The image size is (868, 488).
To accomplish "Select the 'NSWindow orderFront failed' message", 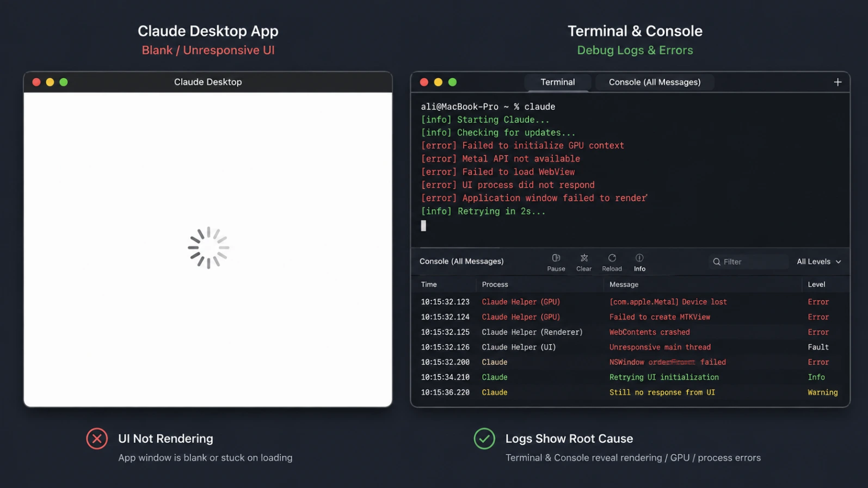I will (x=667, y=362).
